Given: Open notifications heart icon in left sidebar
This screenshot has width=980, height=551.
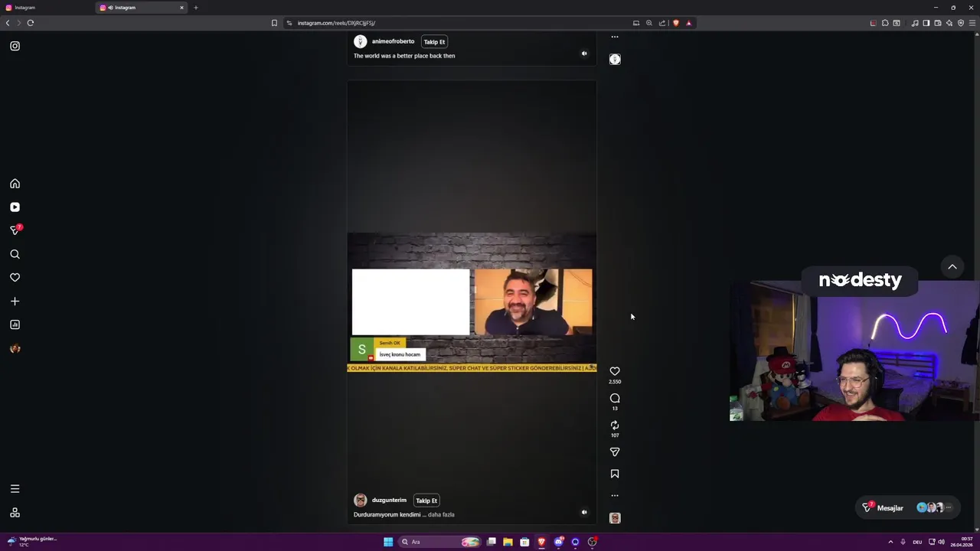Looking at the screenshot, I should 15,278.
